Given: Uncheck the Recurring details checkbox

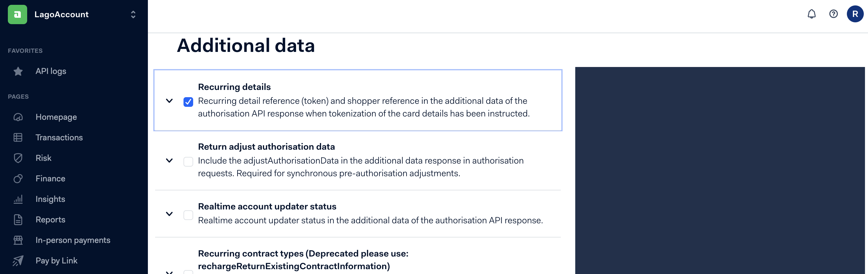Looking at the screenshot, I should (x=188, y=102).
